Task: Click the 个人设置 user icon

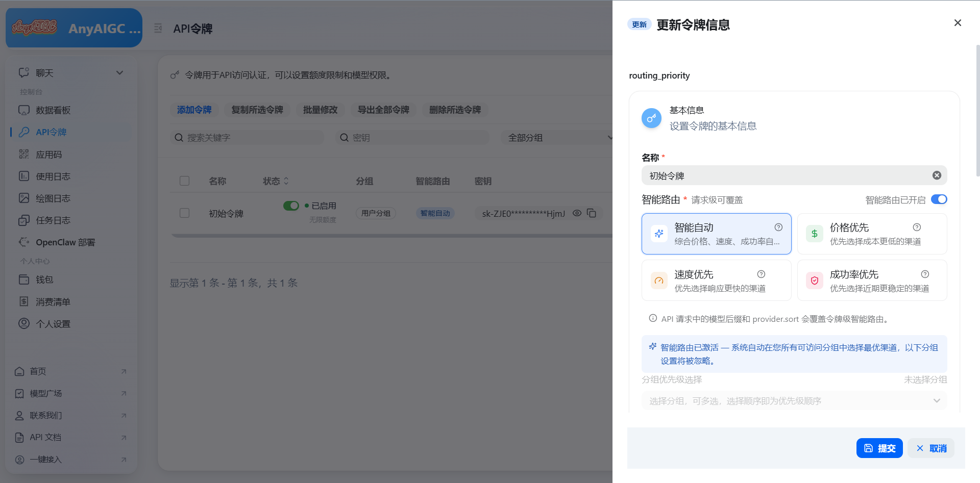Action: pyautogui.click(x=24, y=323)
